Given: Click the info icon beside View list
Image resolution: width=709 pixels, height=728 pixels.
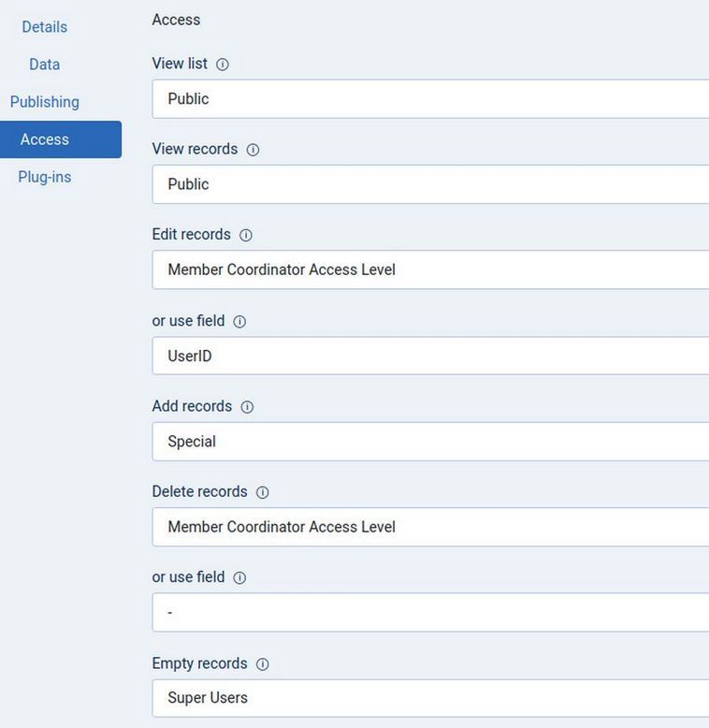Looking at the screenshot, I should (223, 65).
